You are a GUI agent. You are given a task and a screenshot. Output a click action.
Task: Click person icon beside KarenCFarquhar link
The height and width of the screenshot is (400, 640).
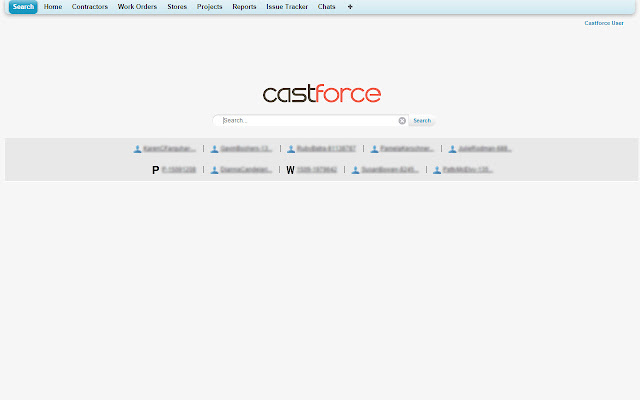click(137, 149)
